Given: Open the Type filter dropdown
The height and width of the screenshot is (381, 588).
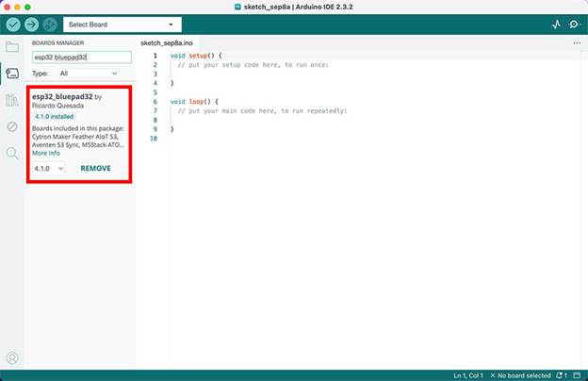Looking at the screenshot, I should pos(89,73).
